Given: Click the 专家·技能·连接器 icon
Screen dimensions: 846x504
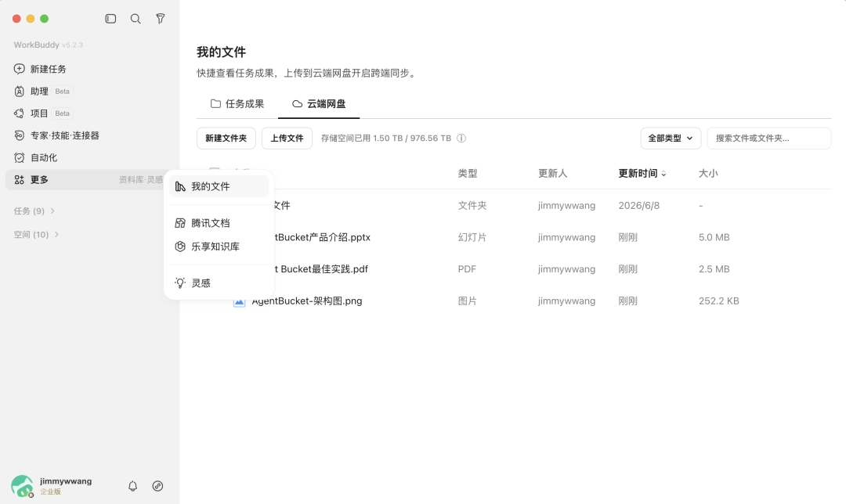Looking at the screenshot, I should coord(20,135).
